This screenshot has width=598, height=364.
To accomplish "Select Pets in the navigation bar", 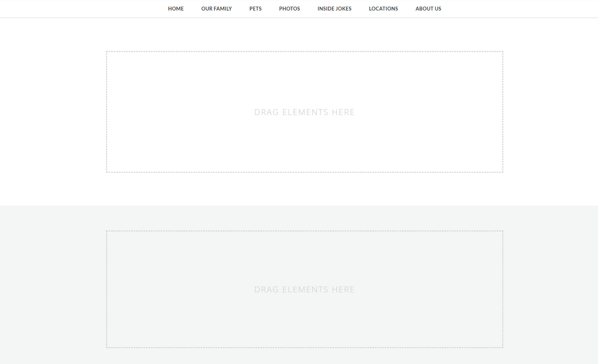I will [x=255, y=9].
